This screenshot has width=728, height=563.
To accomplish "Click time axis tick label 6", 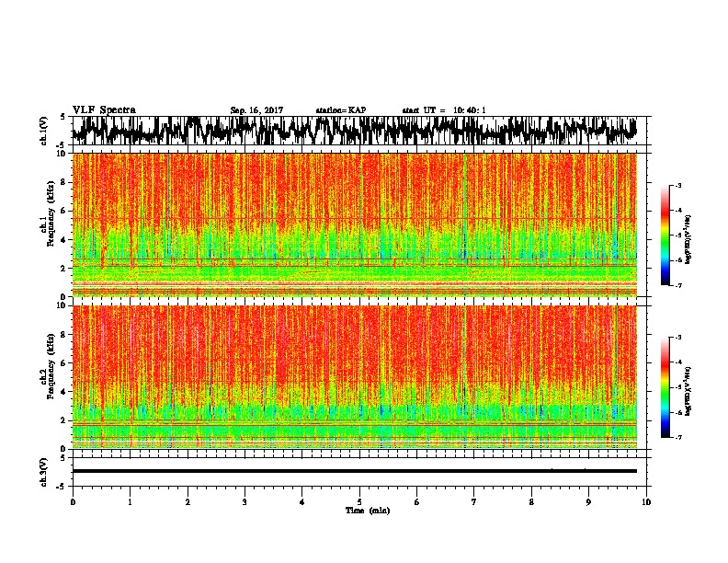I will click(x=417, y=502).
